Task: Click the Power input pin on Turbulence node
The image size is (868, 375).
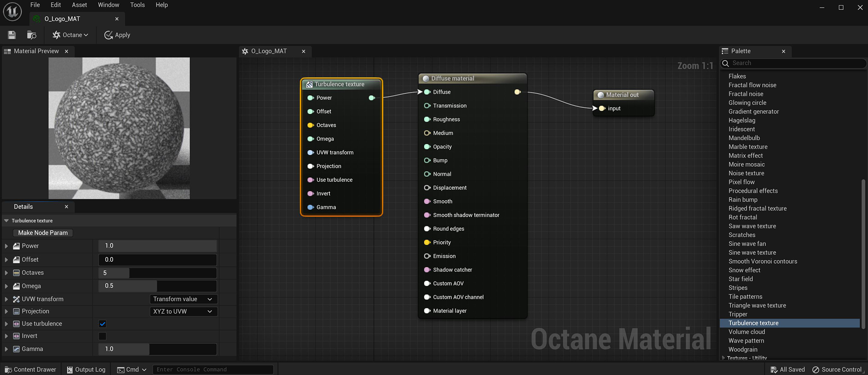Action: click(x=311, y=98)
